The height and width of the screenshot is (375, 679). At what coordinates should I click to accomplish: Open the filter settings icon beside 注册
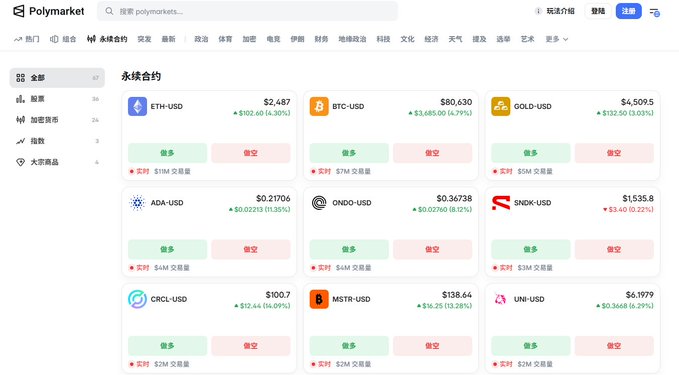pyautogui.click(x=654, y=12)
